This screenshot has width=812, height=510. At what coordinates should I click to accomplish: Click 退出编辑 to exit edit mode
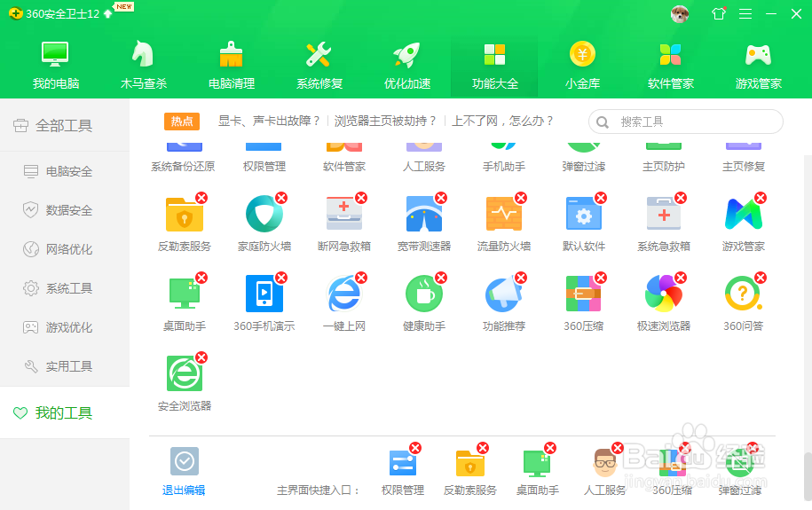click(184, 470)
